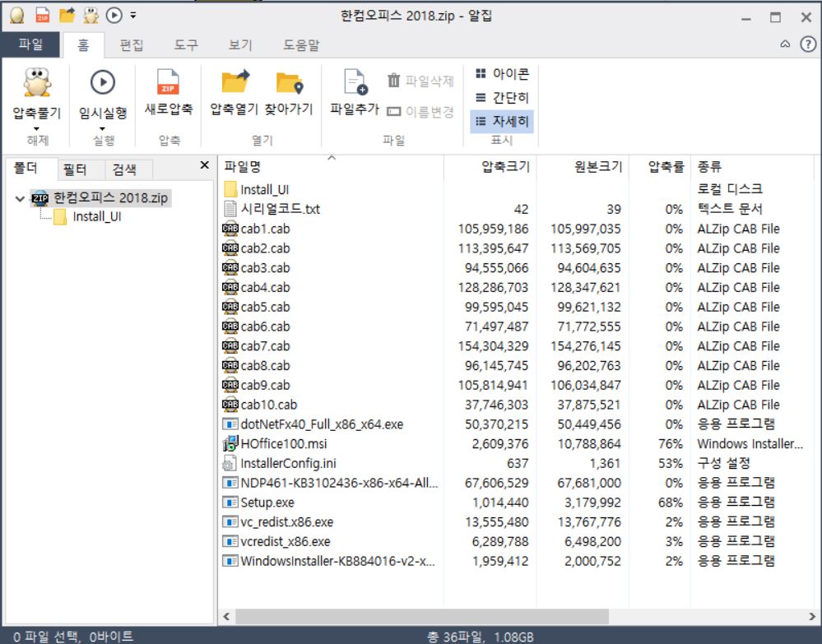Screen dimensions: 822x644
Task: Sort by the 압축률 column header
Action: point(659,167)
